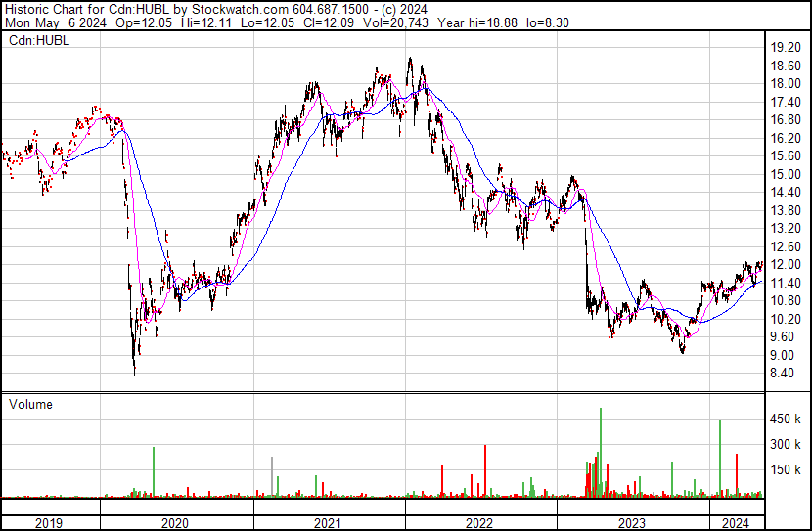Select the 2021 year label on the time axis
The image size is (812, 531).
328,523
